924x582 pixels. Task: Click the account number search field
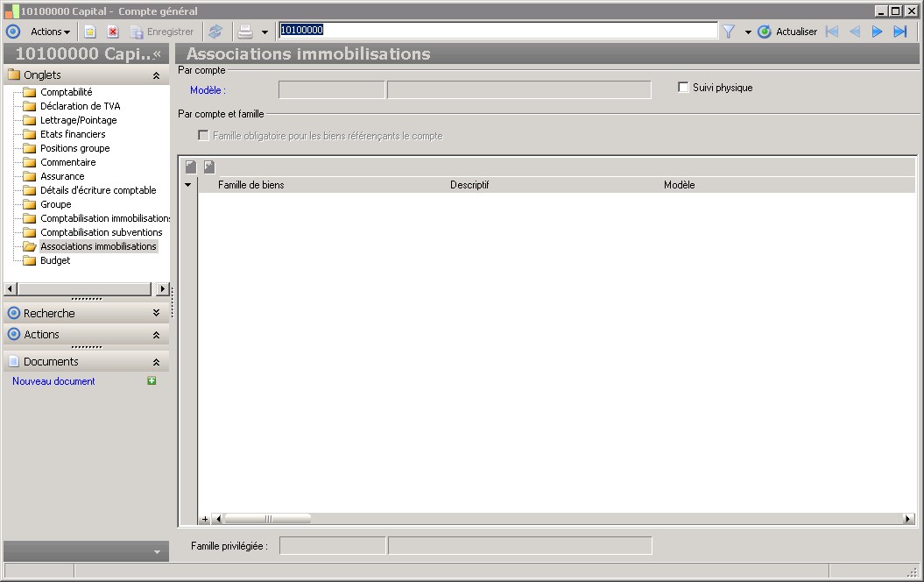(x=498, y=30)
